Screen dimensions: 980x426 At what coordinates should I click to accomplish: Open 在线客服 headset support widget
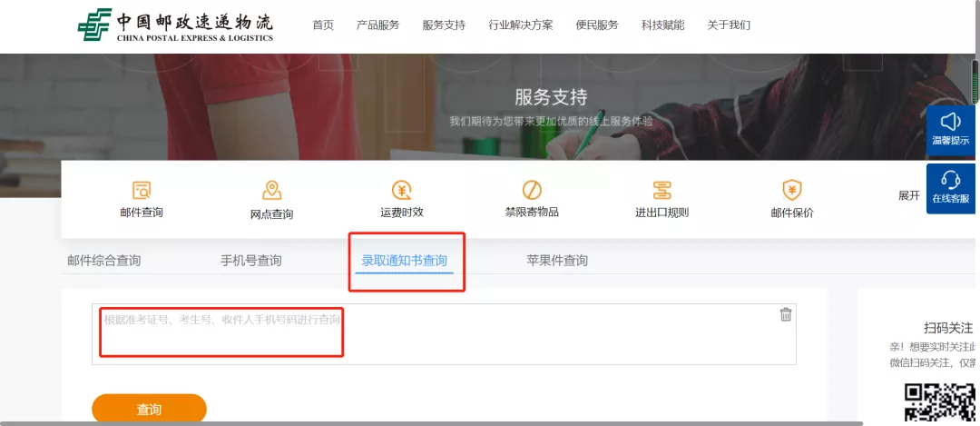(x=950, y=187)
